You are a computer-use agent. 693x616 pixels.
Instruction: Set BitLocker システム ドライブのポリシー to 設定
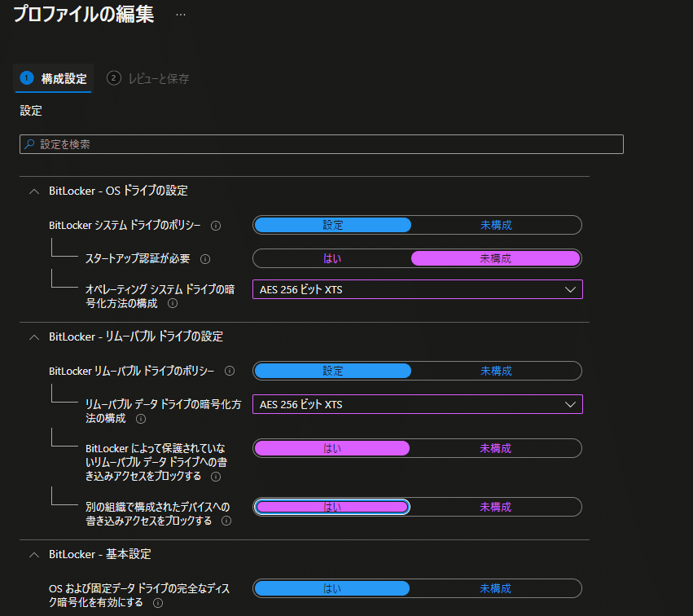[333, 225]
